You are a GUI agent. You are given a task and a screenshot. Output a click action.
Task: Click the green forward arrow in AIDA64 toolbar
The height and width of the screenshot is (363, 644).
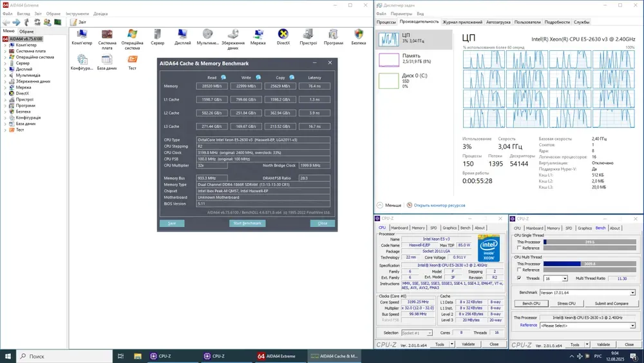point(15,22)
